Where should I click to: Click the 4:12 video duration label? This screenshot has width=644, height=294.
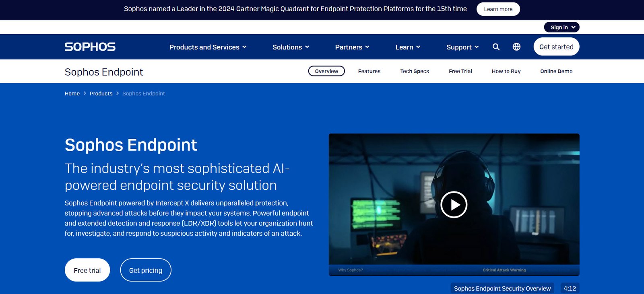pyautogui.click(x=570, y=288)
